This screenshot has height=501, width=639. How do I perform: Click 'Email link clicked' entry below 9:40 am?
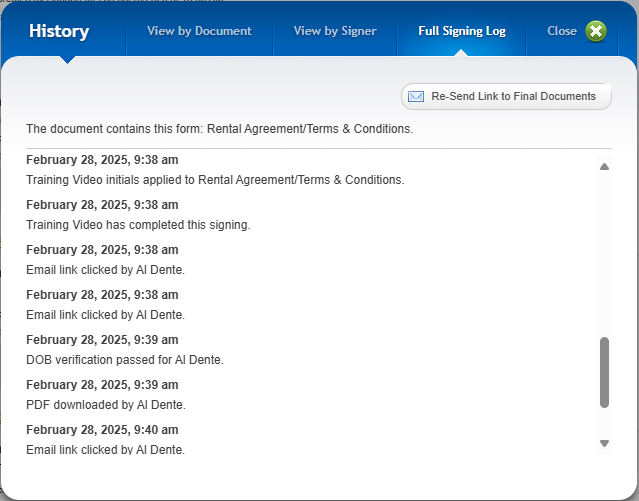[x=106, y=449]
